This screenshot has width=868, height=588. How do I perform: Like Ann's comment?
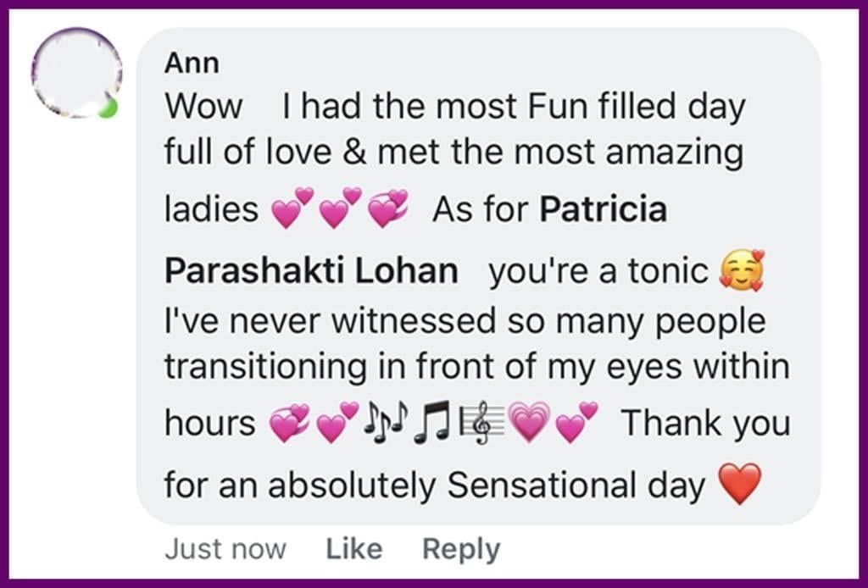tap(353, 549)
